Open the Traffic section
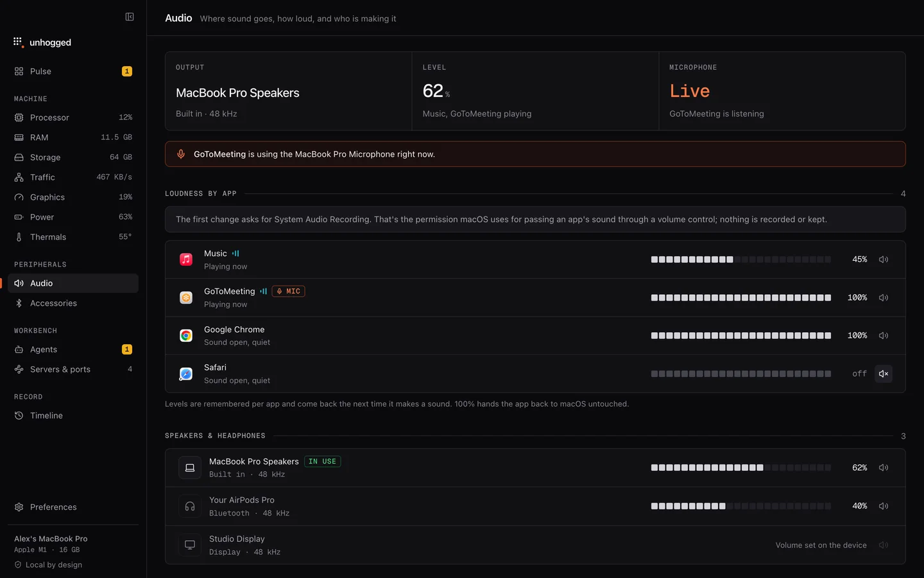The width and height of the screenshot is (924, 578). 73,177
